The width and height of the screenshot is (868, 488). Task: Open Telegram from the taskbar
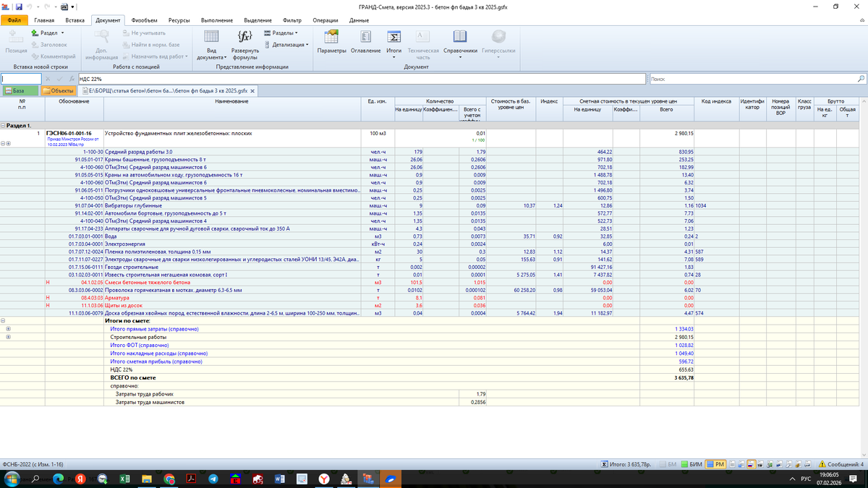tap(213, 479)
